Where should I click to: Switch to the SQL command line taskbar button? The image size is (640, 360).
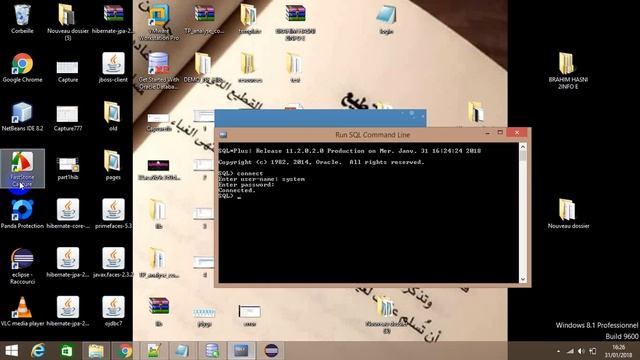pos(241,351)
